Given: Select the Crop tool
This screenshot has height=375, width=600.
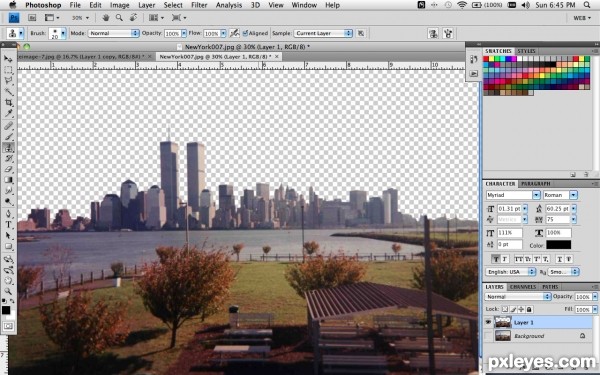Looking at the screenshot, I should point(8,103).
